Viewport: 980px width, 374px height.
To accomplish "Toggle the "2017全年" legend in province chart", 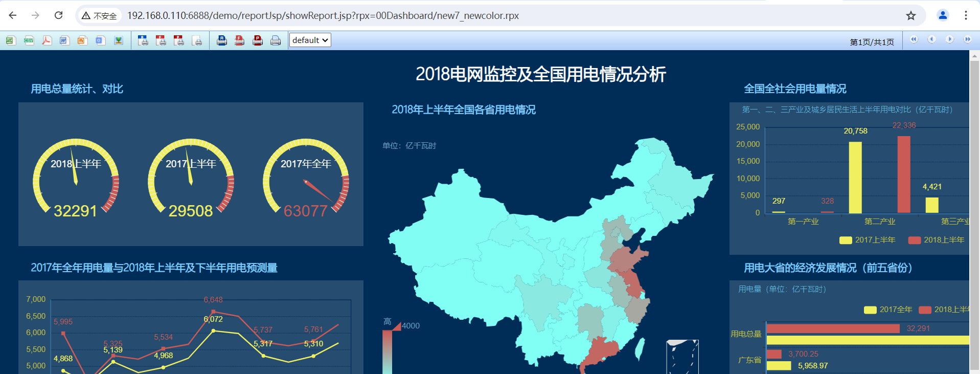I will click(888, 310).
